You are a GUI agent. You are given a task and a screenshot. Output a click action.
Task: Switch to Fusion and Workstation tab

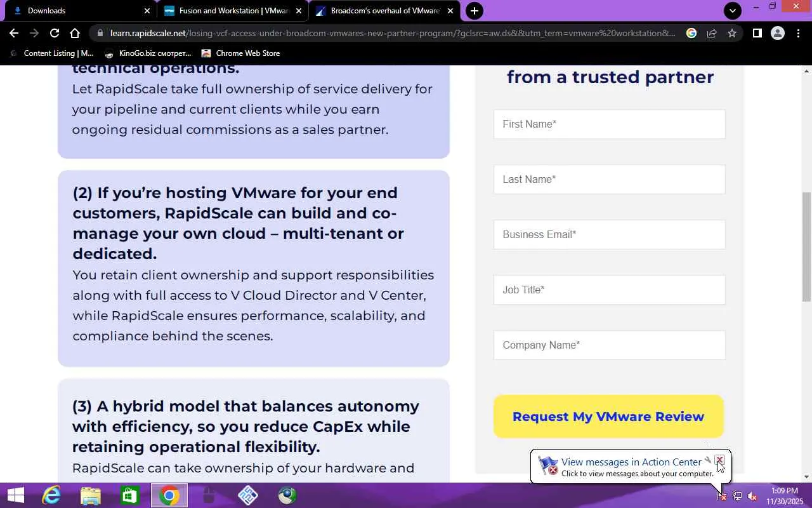[x=232, y=11]
